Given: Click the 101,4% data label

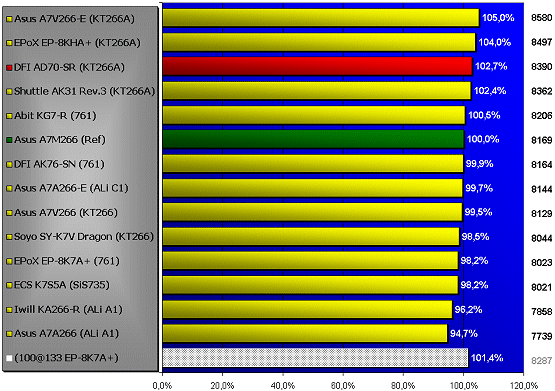Looking at the screenshot, I should [x=487, y=358].
